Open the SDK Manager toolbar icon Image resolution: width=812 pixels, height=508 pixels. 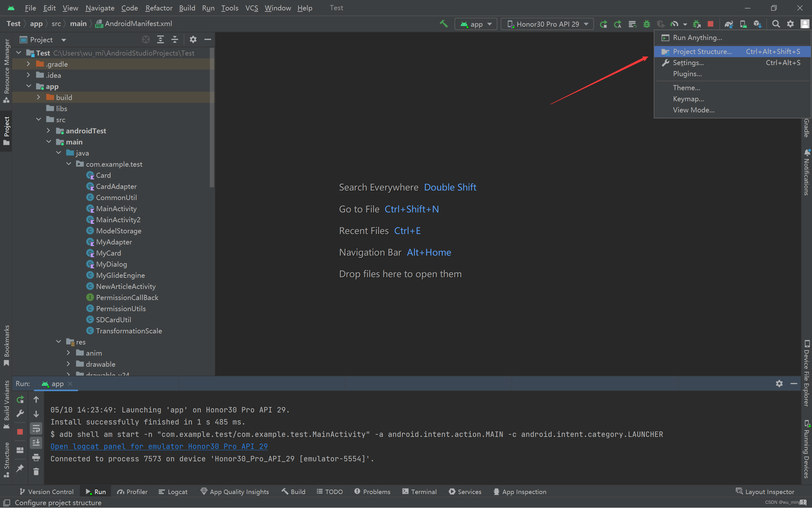758,24
